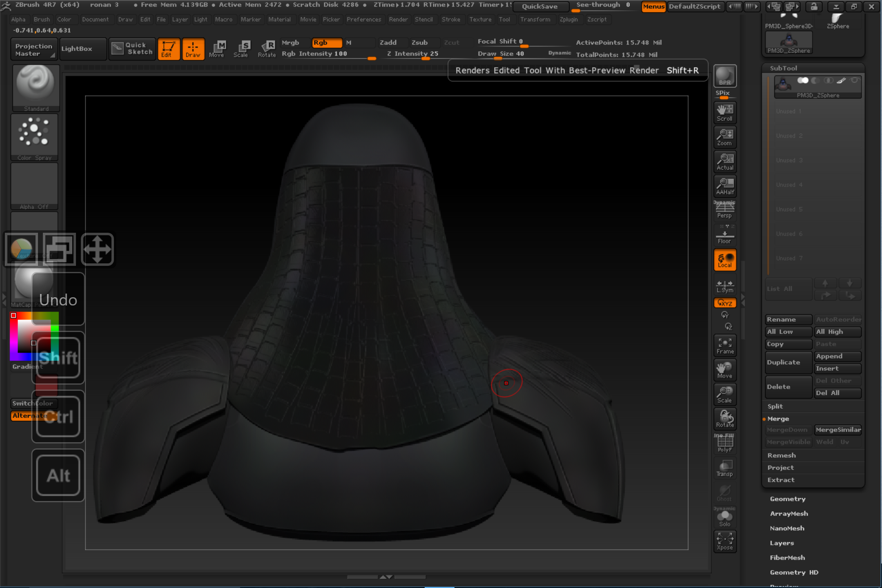
Task: Click the MergeSimilar button
Action: point(838,430)
